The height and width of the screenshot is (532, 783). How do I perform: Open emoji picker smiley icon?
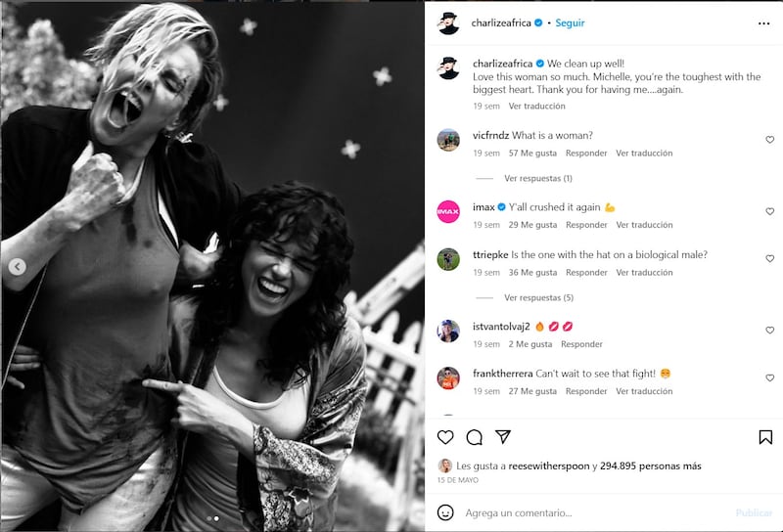coord(445,512)
